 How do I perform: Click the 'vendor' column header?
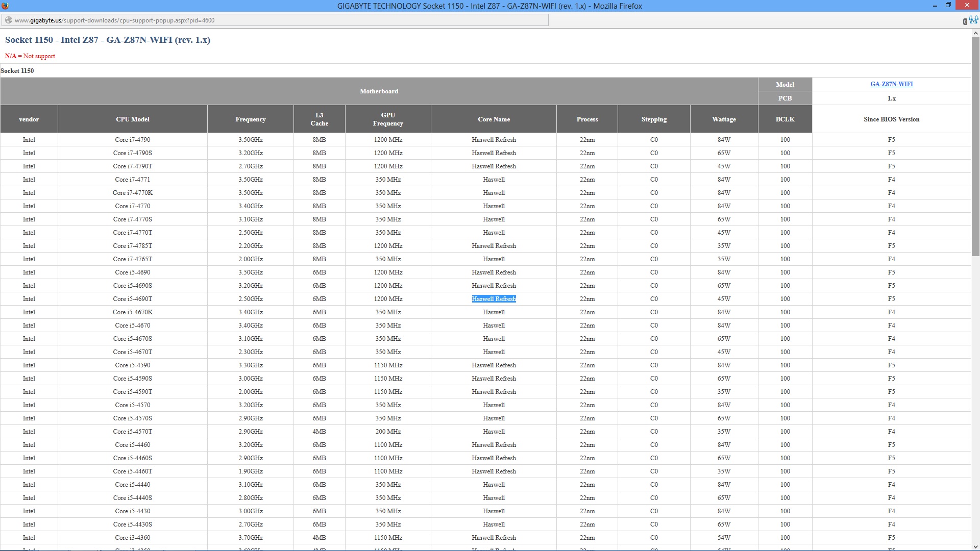coord(29,119)
